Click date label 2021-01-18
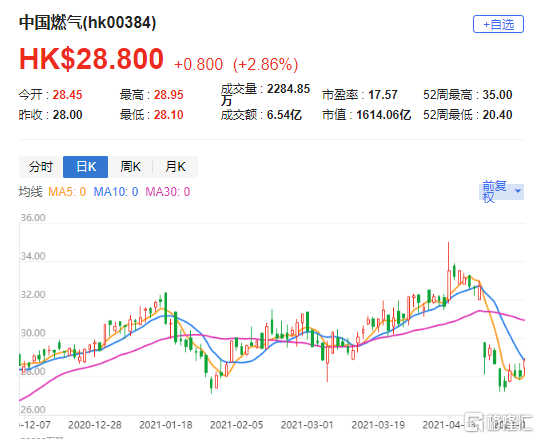This screenshot has width=539, height=439. click(165, 425)
